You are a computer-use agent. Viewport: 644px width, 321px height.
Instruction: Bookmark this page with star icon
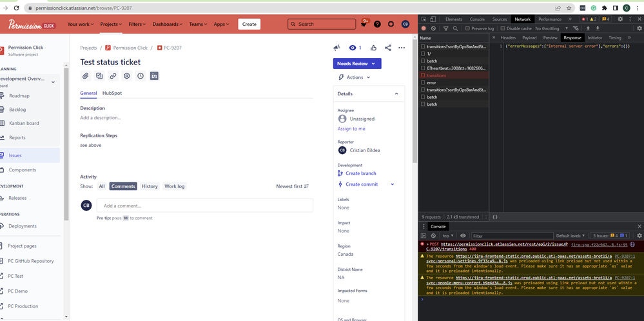[569, 8]
